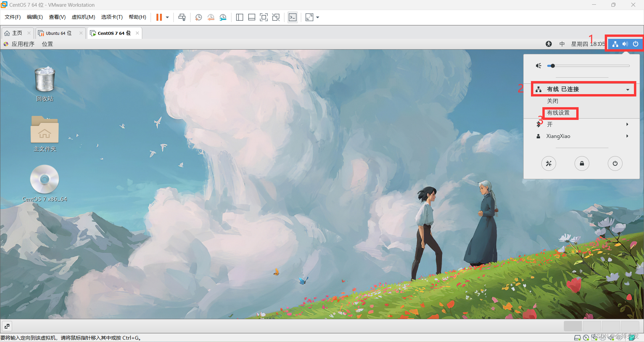Open system settings tools button
Viewport: 644px width, 342px height.
click(549, 163)
